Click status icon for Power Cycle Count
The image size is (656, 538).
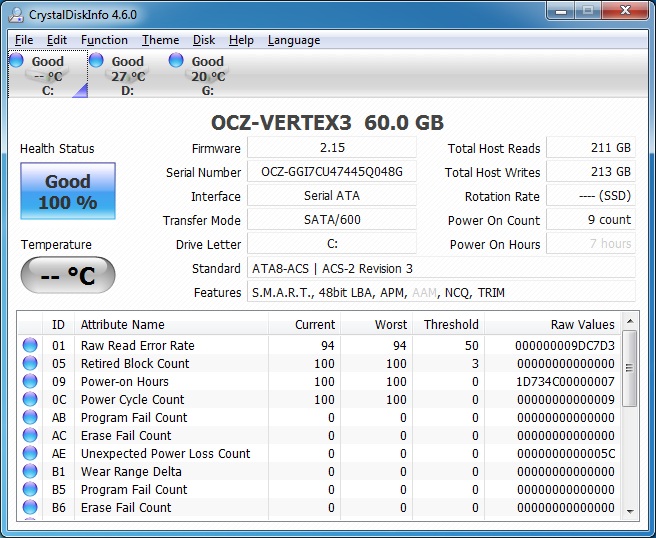click(30, 399)
